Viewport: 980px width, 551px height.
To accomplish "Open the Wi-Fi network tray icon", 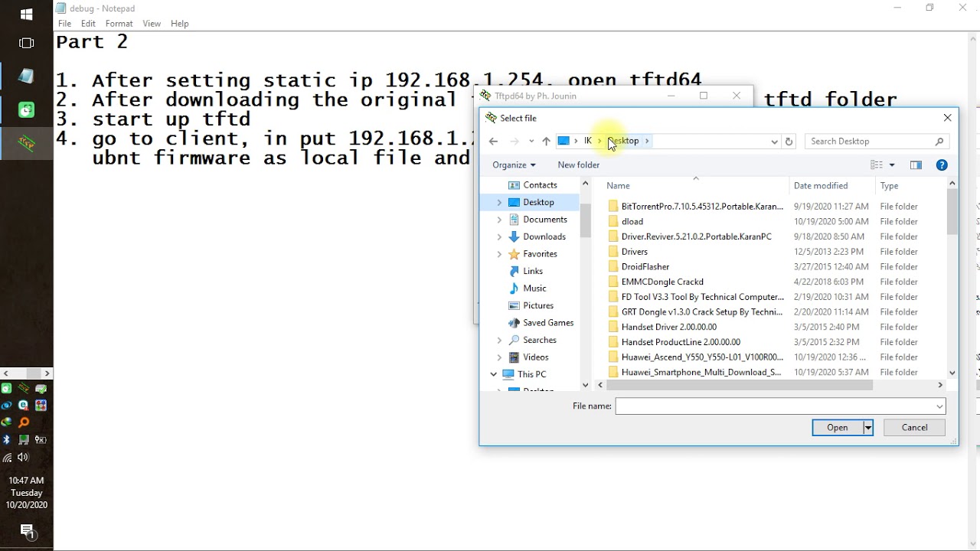I will (x=7, y=458).
